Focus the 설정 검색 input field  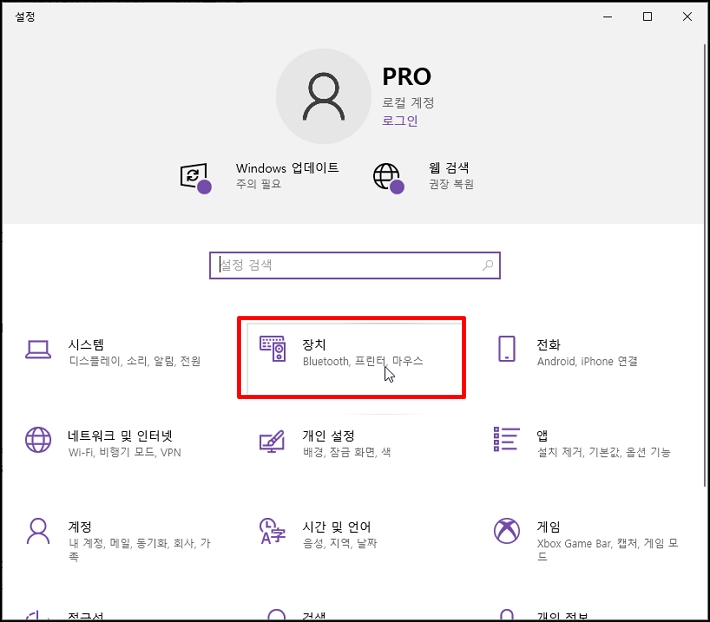tap(355, 265)
